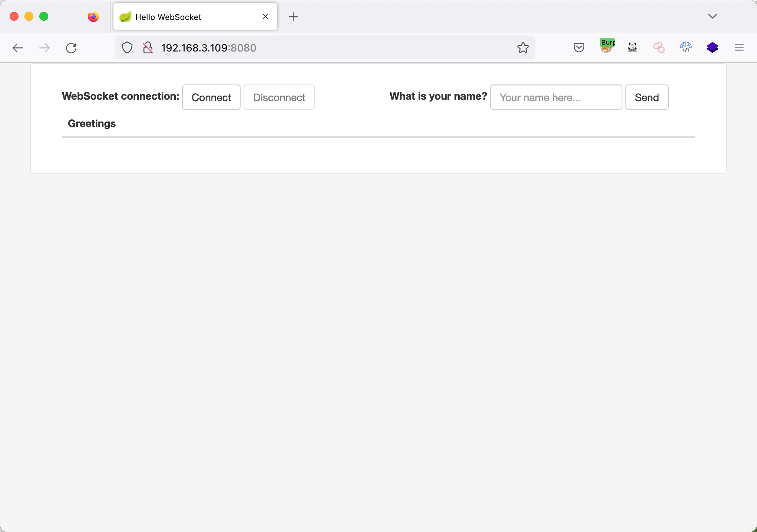
Task: Open the tracking protection shield
Action: (127, 48)
